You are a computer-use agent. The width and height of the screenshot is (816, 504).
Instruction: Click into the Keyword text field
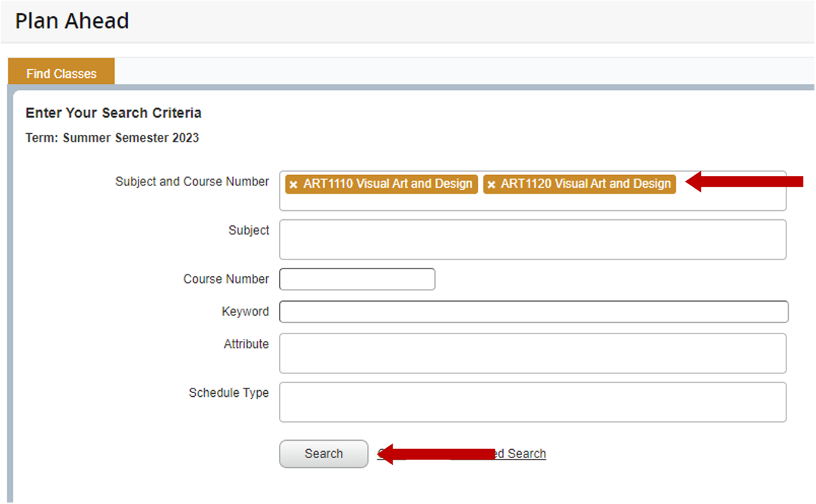[x=534, y=312]
